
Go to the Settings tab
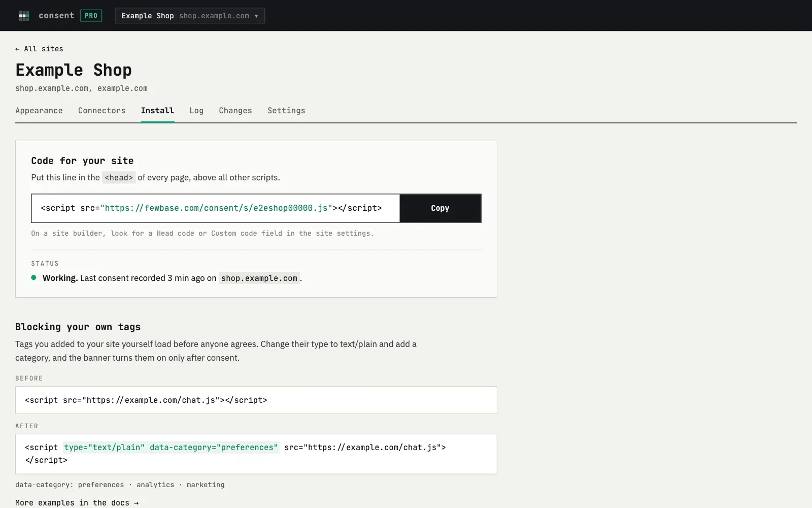pos(286,111)
